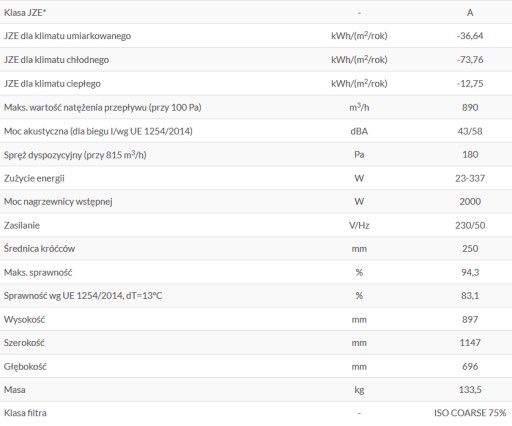Click the V/Hz unit cell
This screenshot has height=426, width=512.
(x=359, y=226)
